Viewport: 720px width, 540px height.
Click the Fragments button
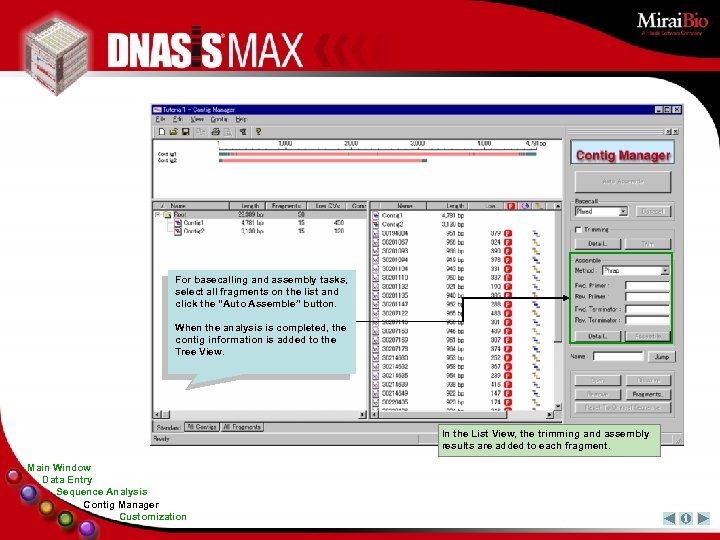[647, 394]
